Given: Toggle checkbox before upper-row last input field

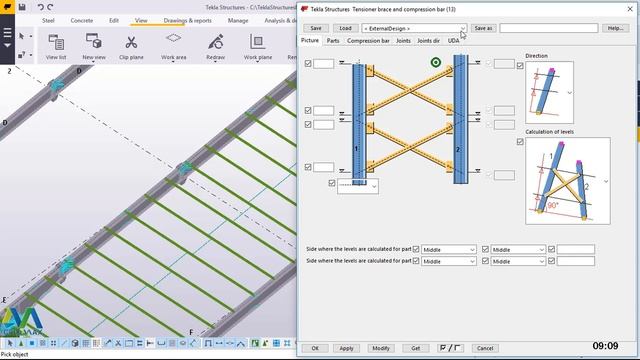Looking at the screenshot, I should 551,249.
